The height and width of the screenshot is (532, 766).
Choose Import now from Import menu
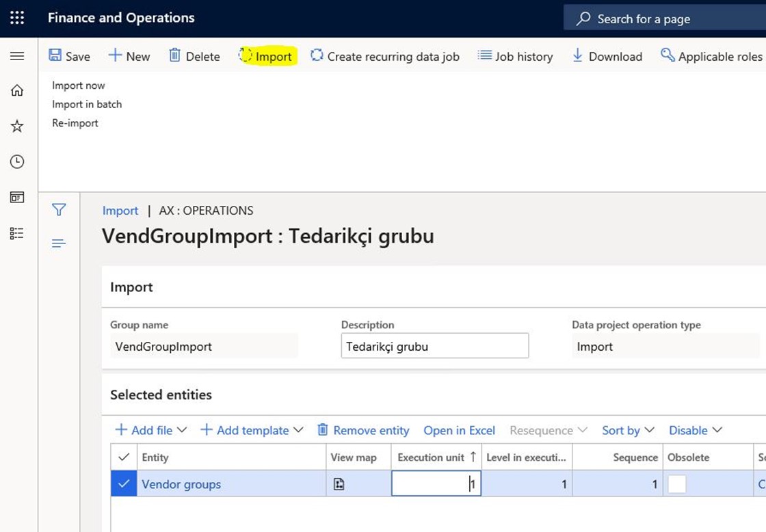coord(79,85)
